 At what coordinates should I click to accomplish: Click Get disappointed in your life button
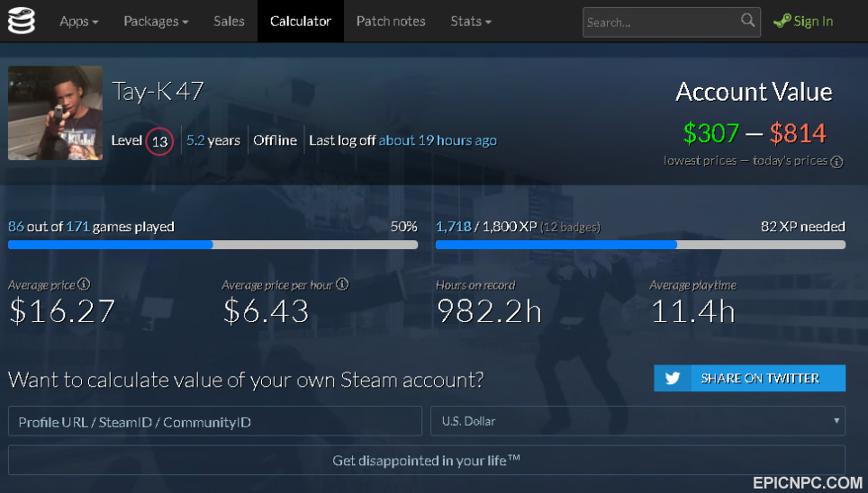426,460
